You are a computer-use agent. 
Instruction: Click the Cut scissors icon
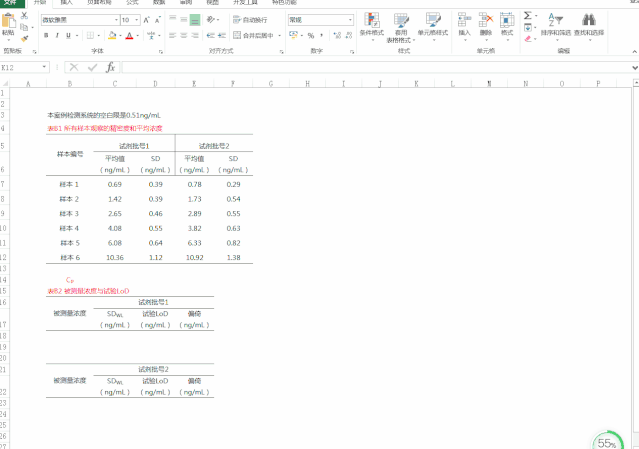click(24, 15)
